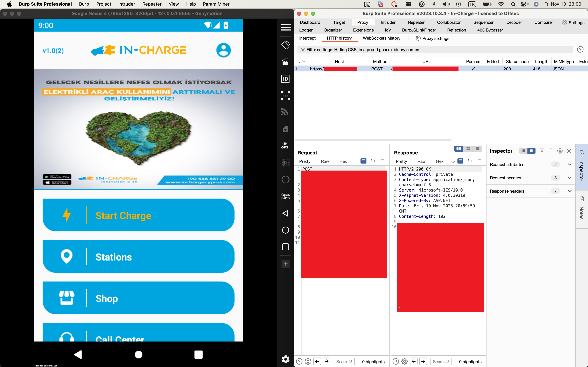588x367 pixels.
Task: Select side-by-side request/response layout
Action: [458, 148]
